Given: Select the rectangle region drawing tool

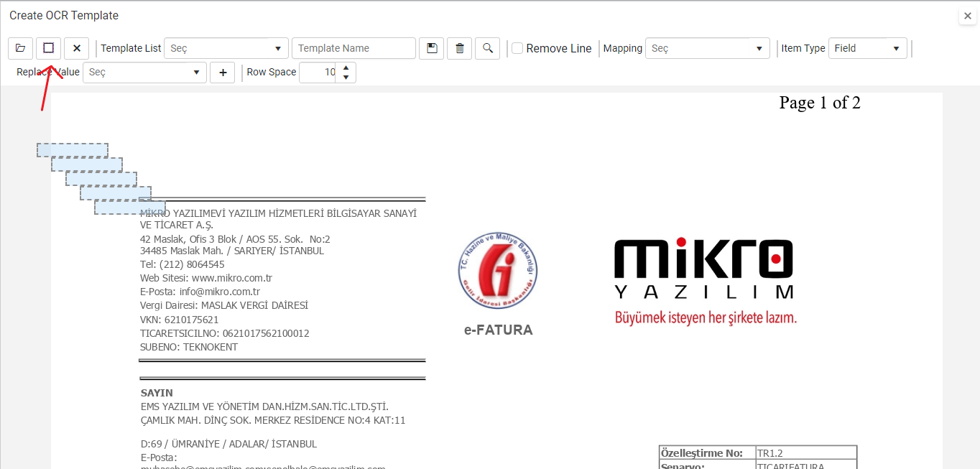Looking at the screenshot, I should coord(48,48).
